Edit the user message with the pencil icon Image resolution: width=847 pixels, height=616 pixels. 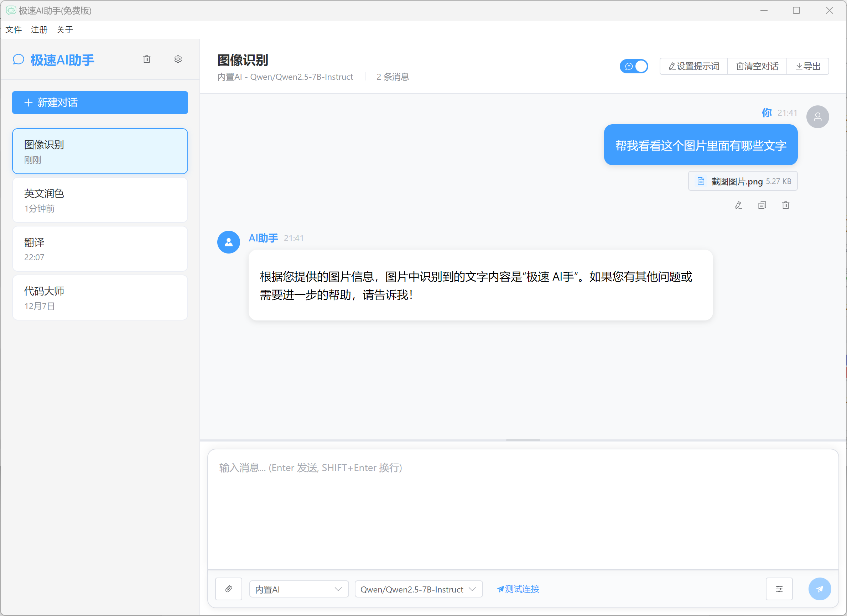coord(738,205)
